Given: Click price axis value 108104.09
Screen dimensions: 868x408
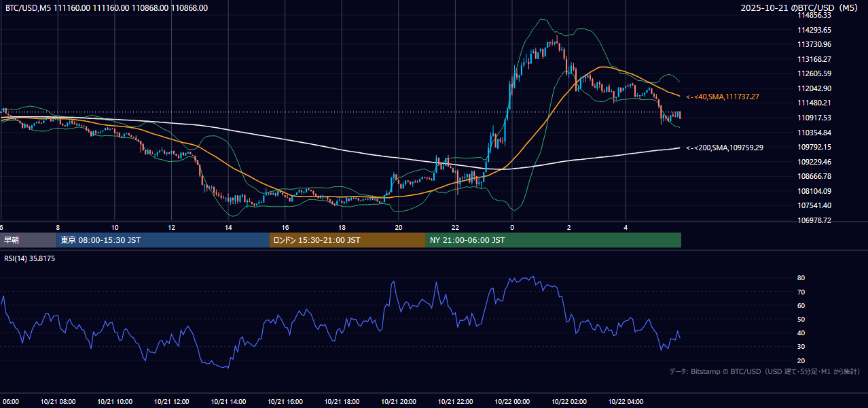Looking at the screenshot, I should coord(814,191).
